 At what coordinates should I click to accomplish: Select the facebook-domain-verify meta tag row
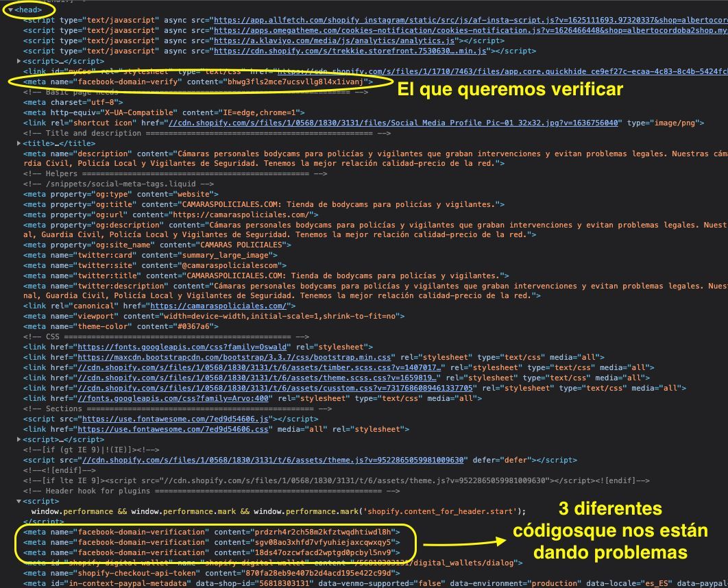click(x=198, y=82)
